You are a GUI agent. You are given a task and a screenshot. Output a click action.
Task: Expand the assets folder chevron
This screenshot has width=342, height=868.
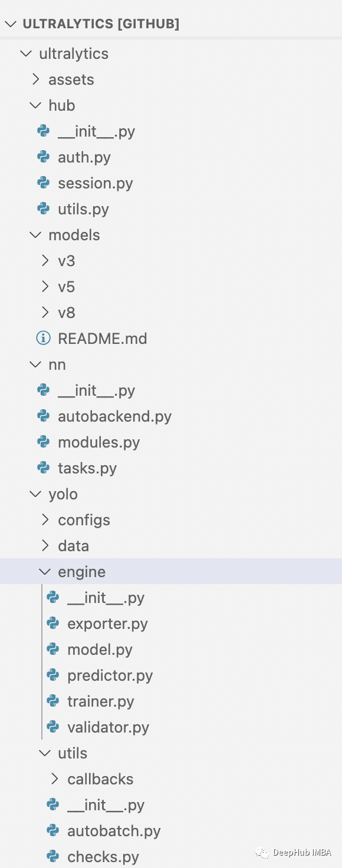coord(35,79)
